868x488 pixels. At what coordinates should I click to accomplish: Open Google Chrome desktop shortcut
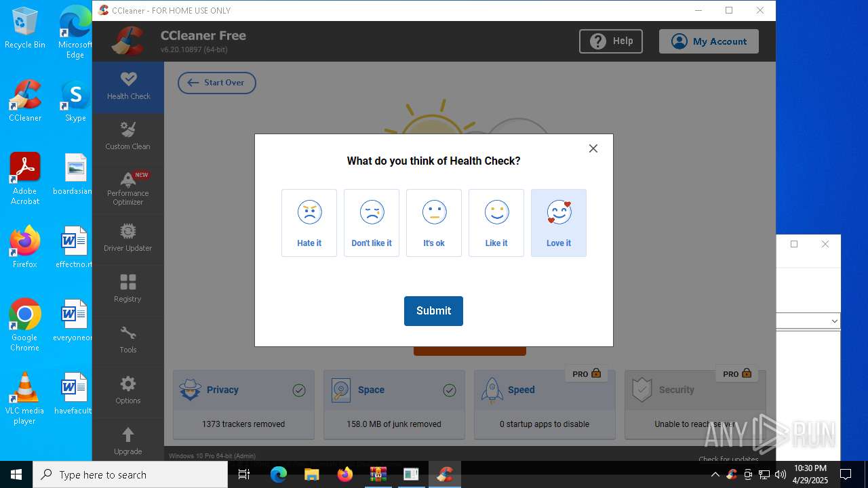(25, 325)
